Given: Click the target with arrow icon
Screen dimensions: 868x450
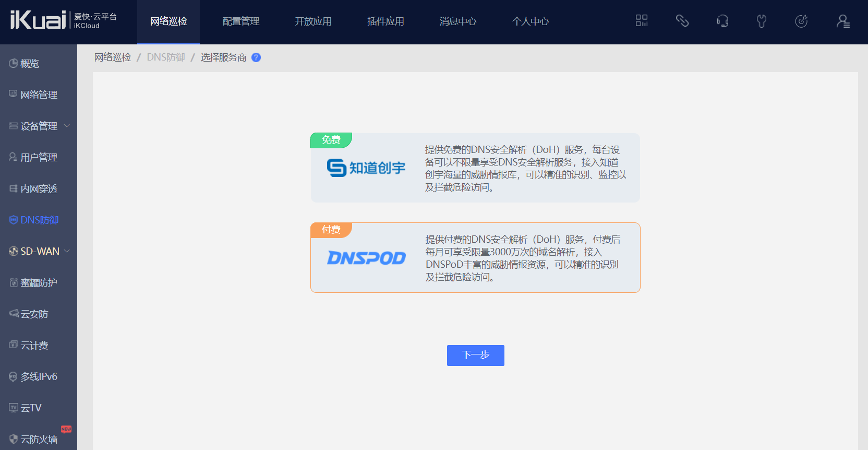Looking at the screenshot, I should pos(801,21).
